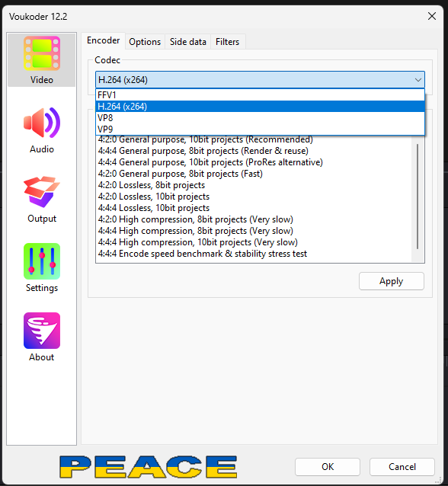Click the Apply preset button
The width and height of the screenshot is (448, 486).
point(392,281)
